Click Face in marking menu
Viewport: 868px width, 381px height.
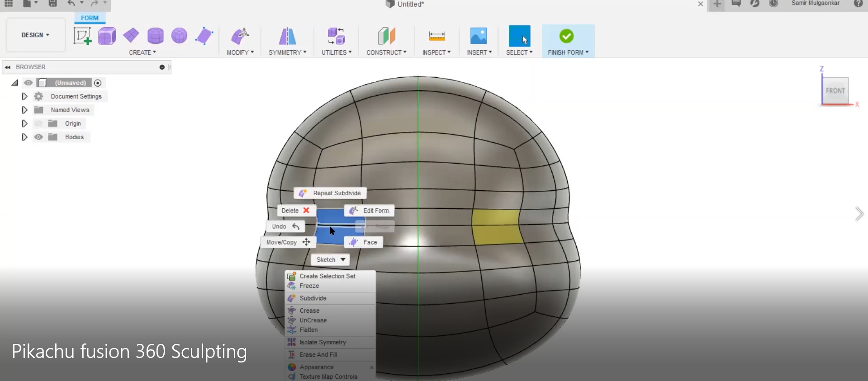364,242
